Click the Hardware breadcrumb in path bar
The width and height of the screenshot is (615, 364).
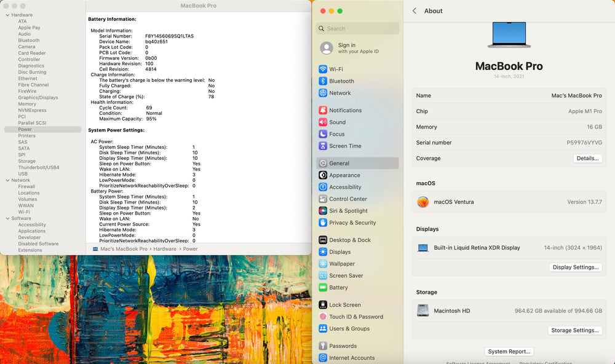(165, 248)
